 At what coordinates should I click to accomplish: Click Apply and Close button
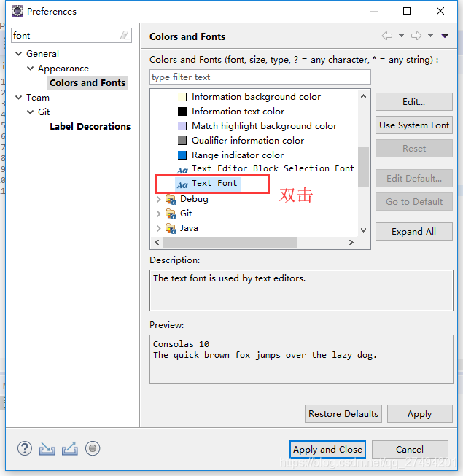point(327,449)
